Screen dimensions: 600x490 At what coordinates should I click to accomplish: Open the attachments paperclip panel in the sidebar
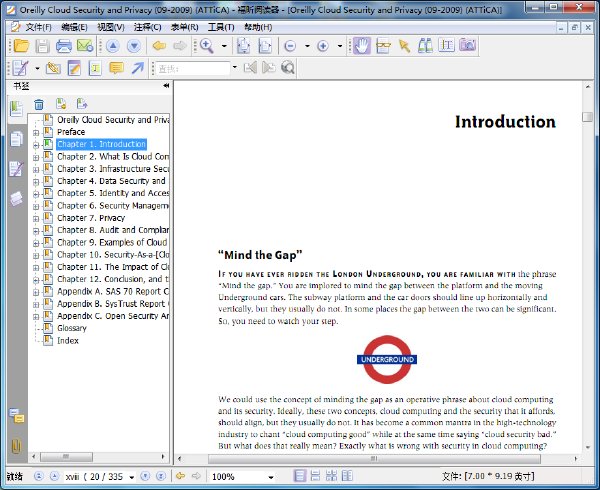16,446
